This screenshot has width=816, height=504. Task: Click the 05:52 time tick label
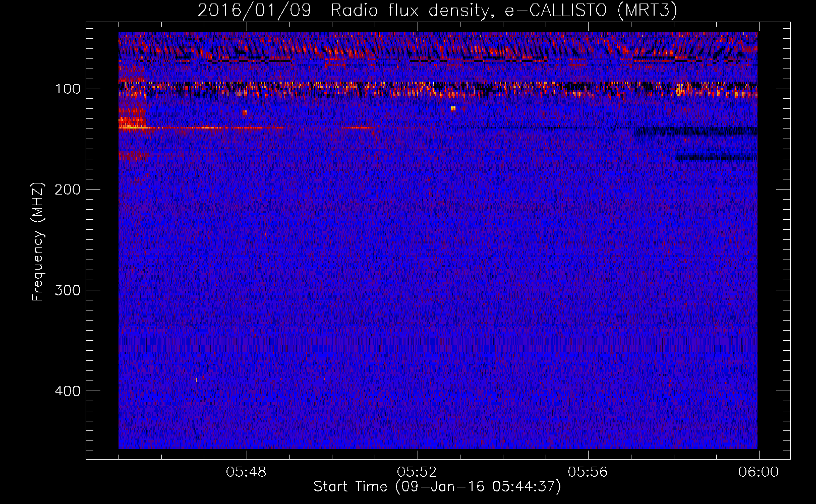coord(417,472)
